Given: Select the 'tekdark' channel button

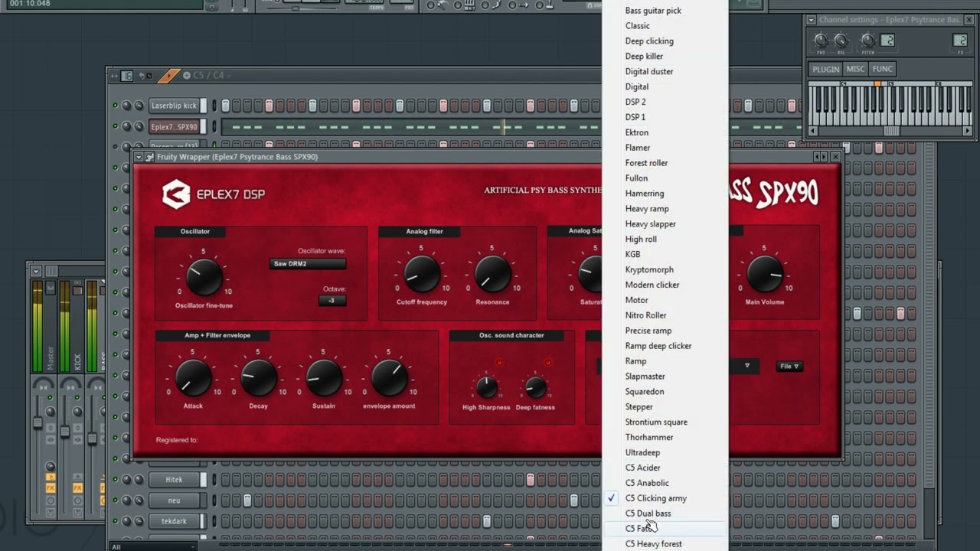Looking at the screenshot, I should click(174, 521).
